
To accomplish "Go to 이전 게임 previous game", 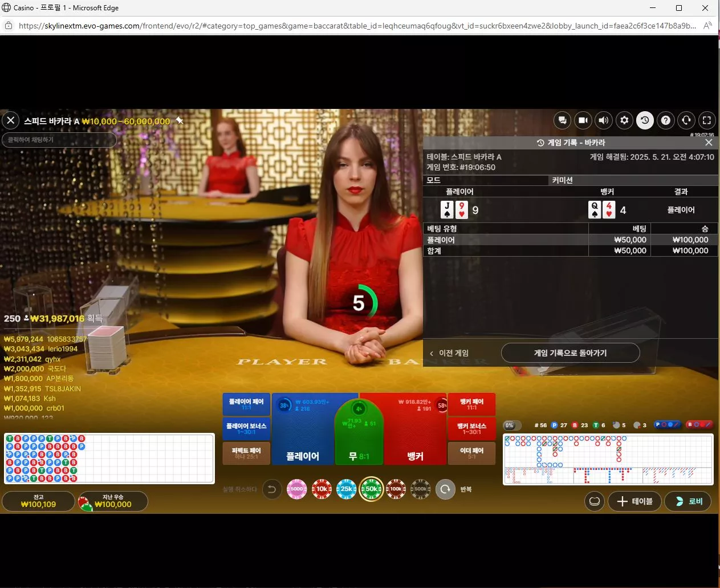I will click(x=449, y=353).
